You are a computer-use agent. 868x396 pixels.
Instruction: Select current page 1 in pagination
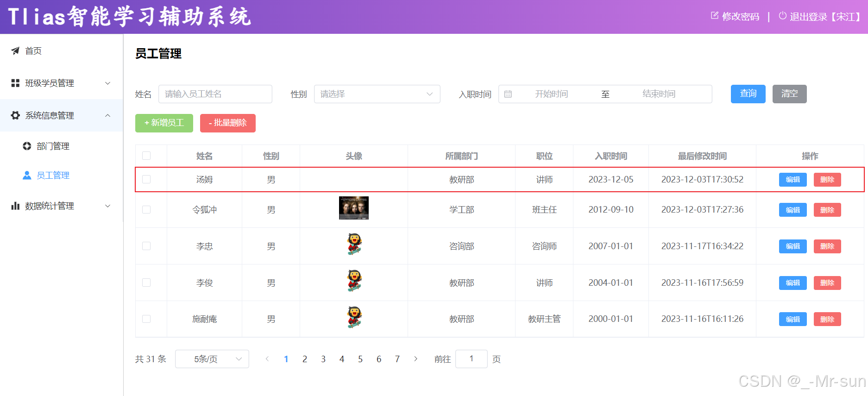coord(286,359)
